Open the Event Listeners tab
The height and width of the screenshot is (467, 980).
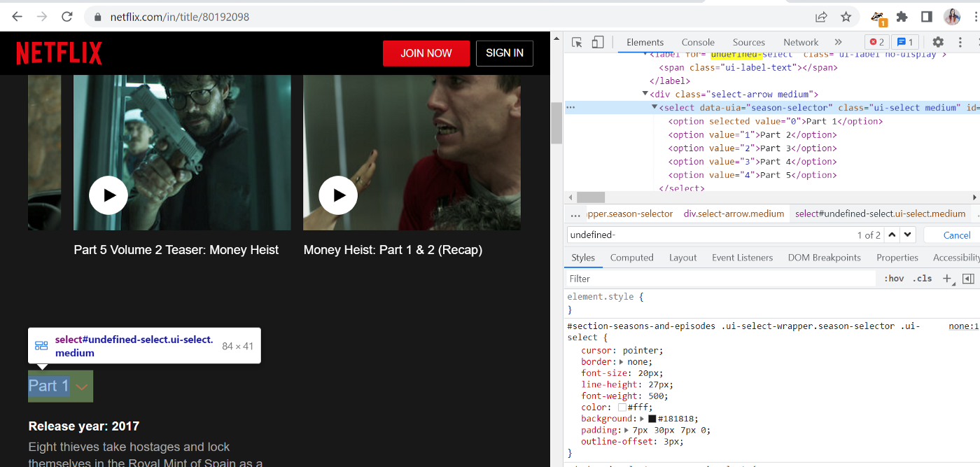point(742,258)
